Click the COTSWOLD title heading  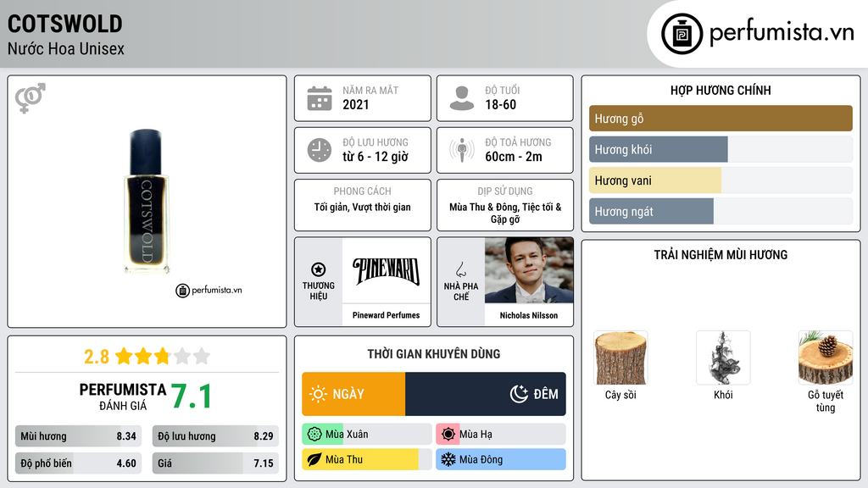pyautogui.click(x=64, y=24)
